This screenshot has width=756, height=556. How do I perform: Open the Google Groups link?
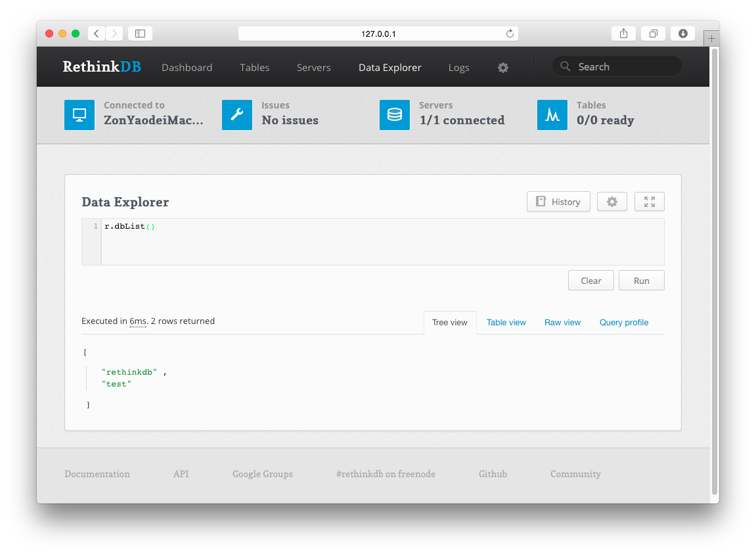point(263,474)
